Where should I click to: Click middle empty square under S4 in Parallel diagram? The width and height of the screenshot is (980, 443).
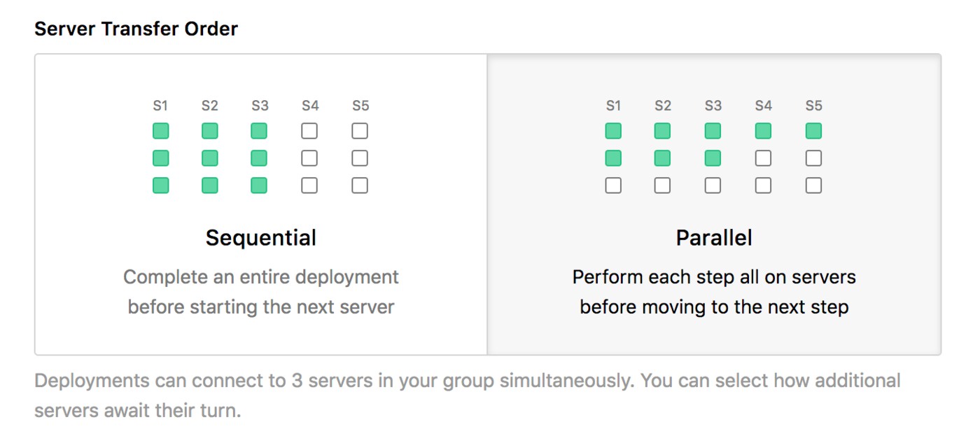pos(763,158)
